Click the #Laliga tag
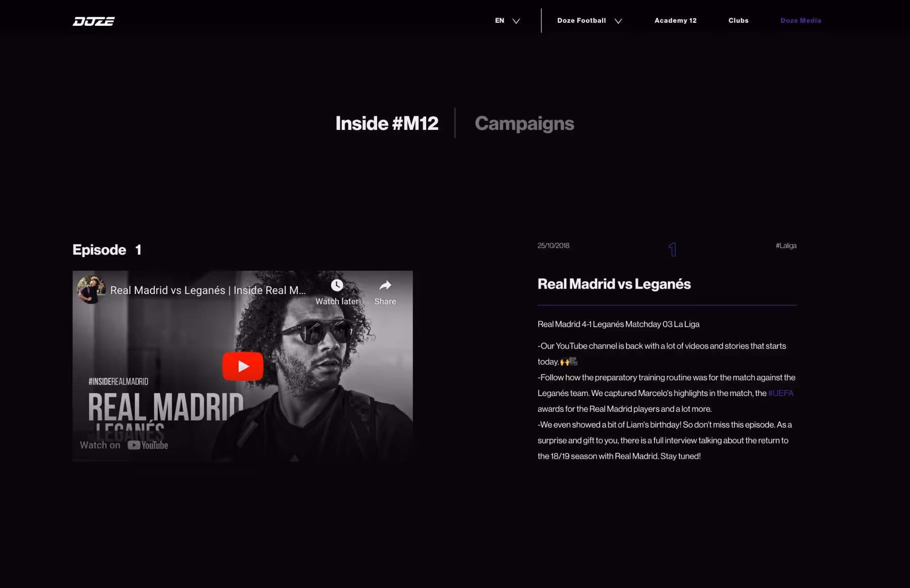Image resolution: width=910 pixels, height=588 pixels. [786, 246]
